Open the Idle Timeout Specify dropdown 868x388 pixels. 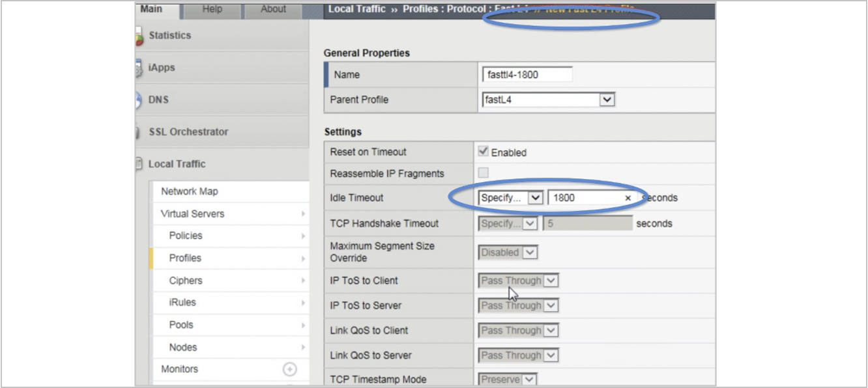[x=511, y=197]
